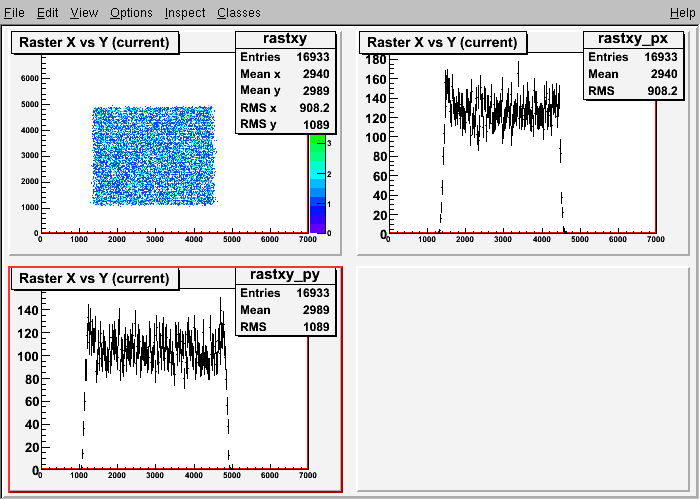Open the Classes menu
Image resolution: width=700 pixels, height=500 pixels.
coord(239,12)
